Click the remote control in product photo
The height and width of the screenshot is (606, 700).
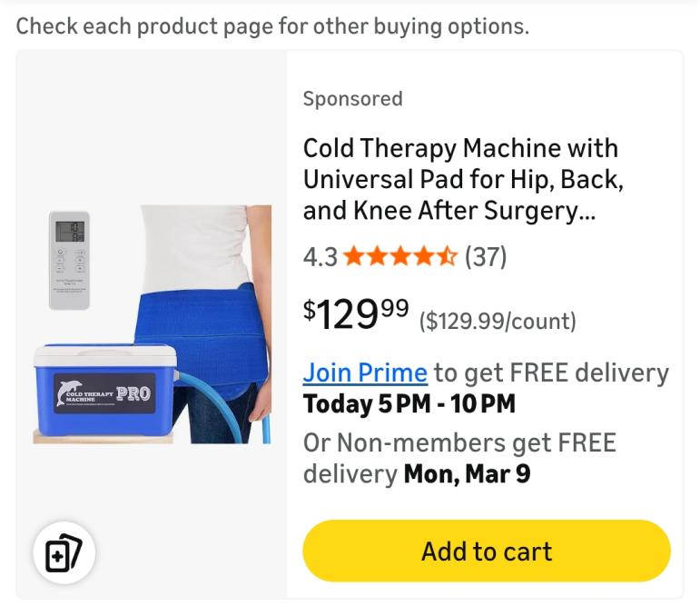click(69, 261)
